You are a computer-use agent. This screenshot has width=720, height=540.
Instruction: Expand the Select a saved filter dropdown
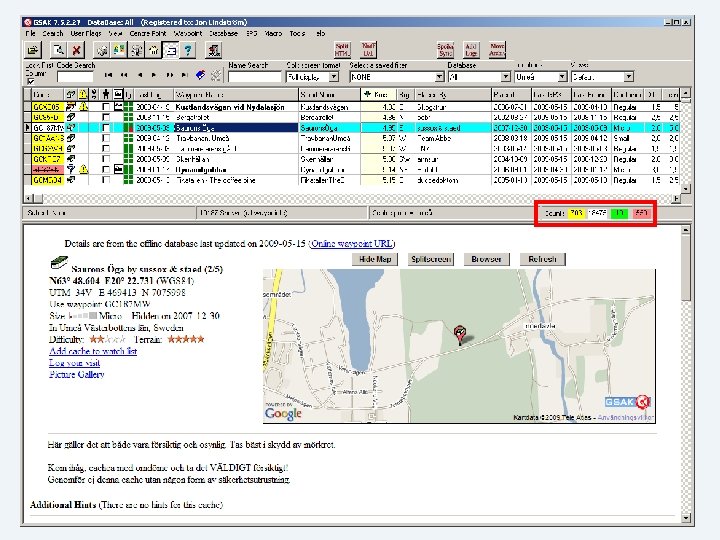(x=439, y=77)
